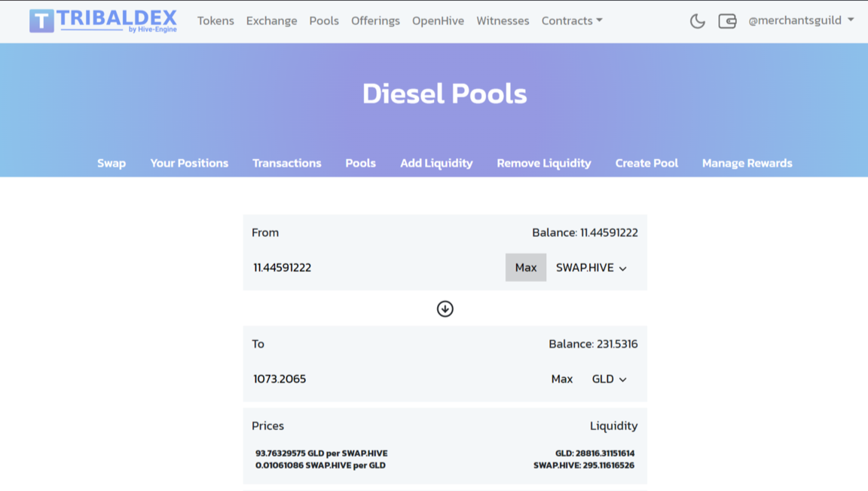
Task: Open the Manage Rewards tab
Action: (x=747, y=163)
